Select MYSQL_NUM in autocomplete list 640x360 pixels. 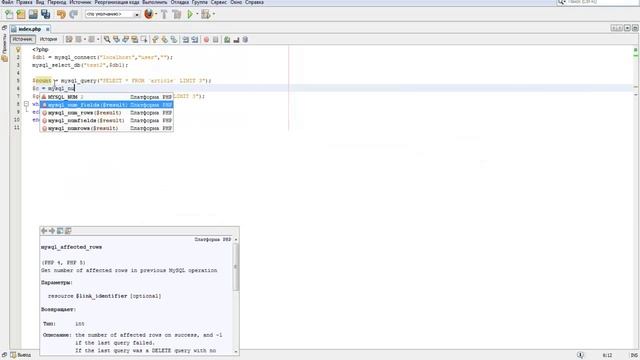click(107, 97)
